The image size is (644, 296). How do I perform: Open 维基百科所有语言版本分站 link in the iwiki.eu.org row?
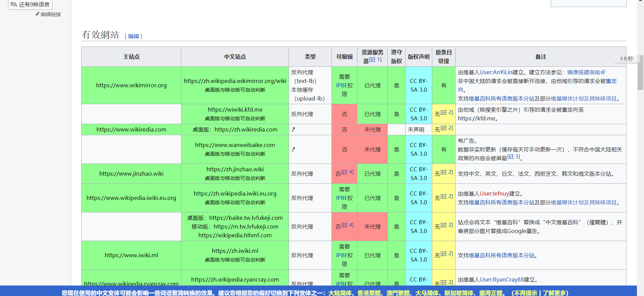click(501, 202)
